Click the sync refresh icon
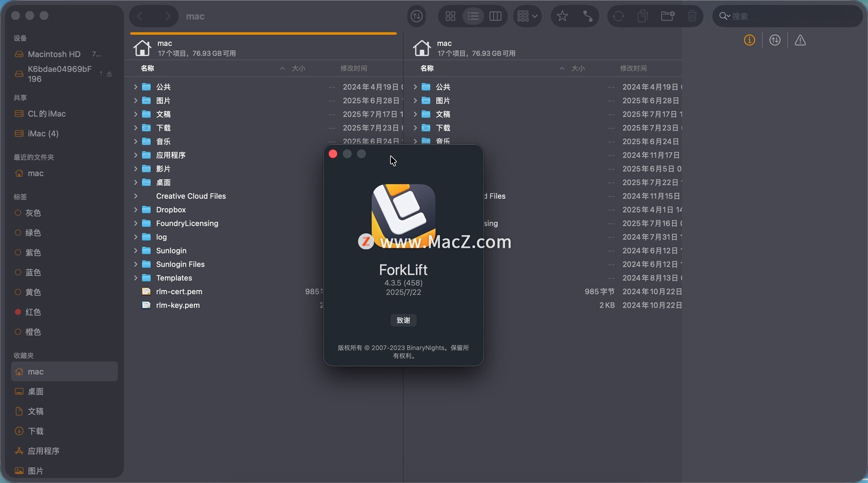The height and width of the screenshot is (483, 868). tap(618, 16)
